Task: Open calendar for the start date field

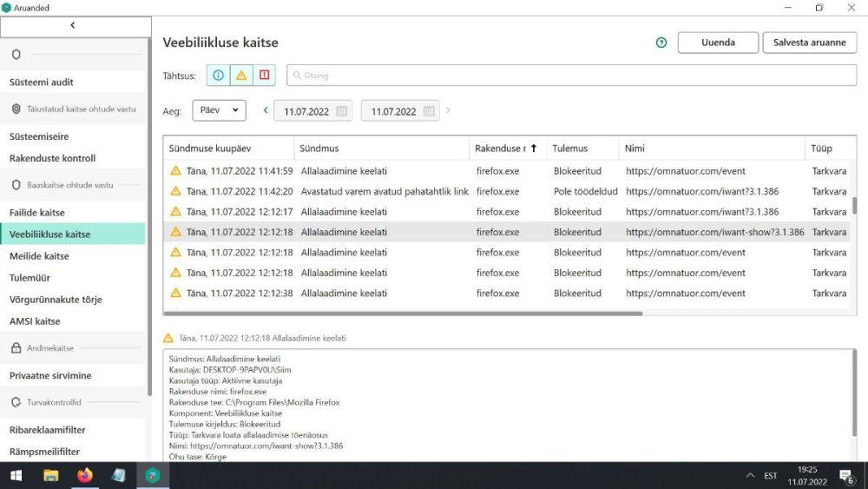Action: point(341,111)
